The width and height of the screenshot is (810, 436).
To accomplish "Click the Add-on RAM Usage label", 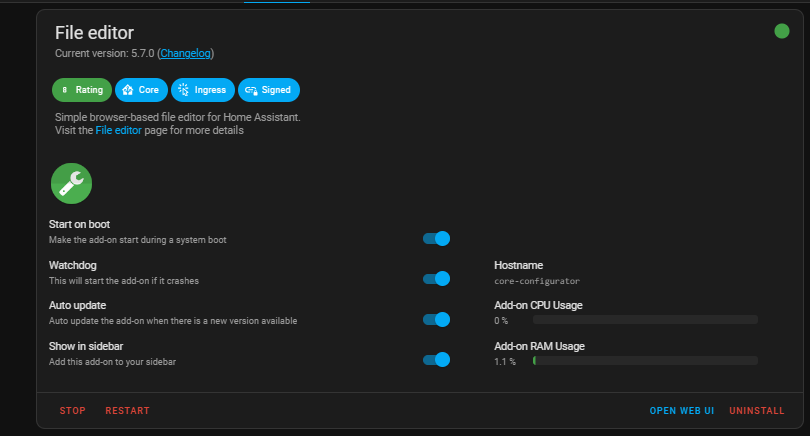I will pyautogui.click(x=539, y=346).
